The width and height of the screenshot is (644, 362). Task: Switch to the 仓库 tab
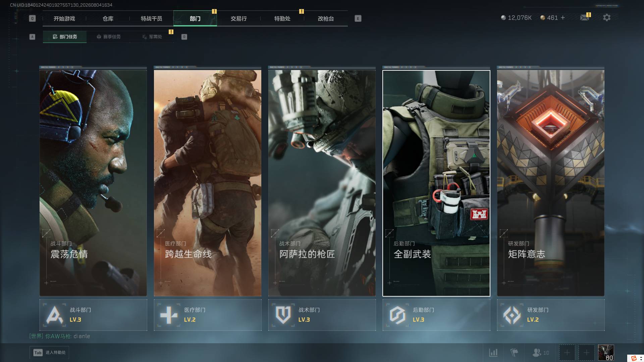(x=108, y=19)
